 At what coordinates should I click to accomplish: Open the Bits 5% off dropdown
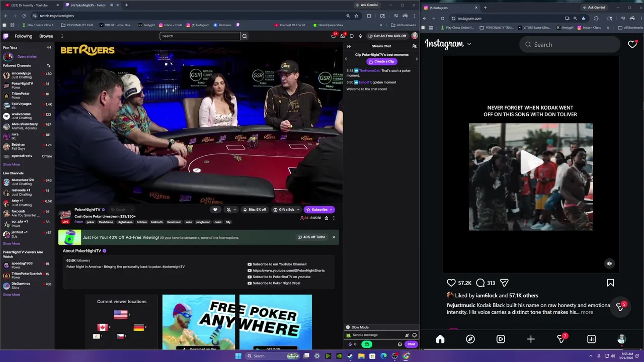click(x=255, y=210)
